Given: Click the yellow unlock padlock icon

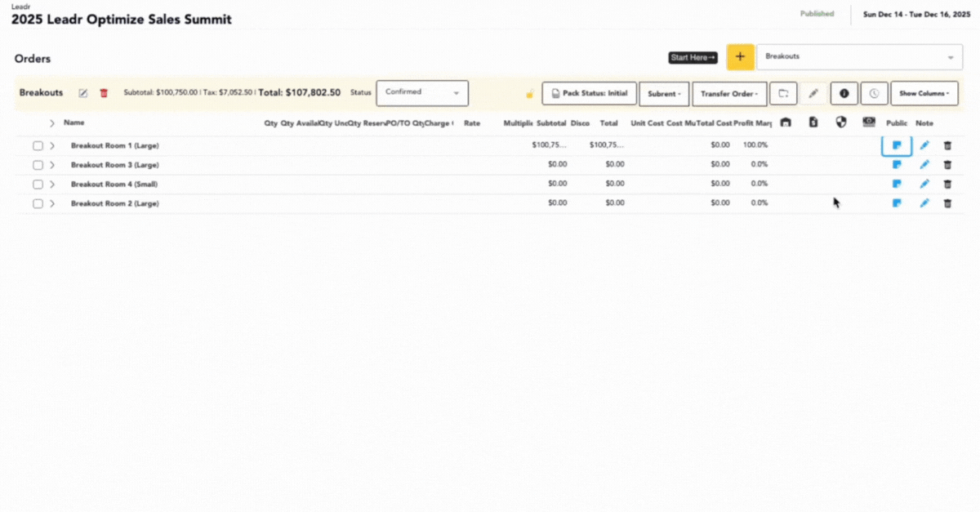Looking at the screenshot, I should point(530,94).
